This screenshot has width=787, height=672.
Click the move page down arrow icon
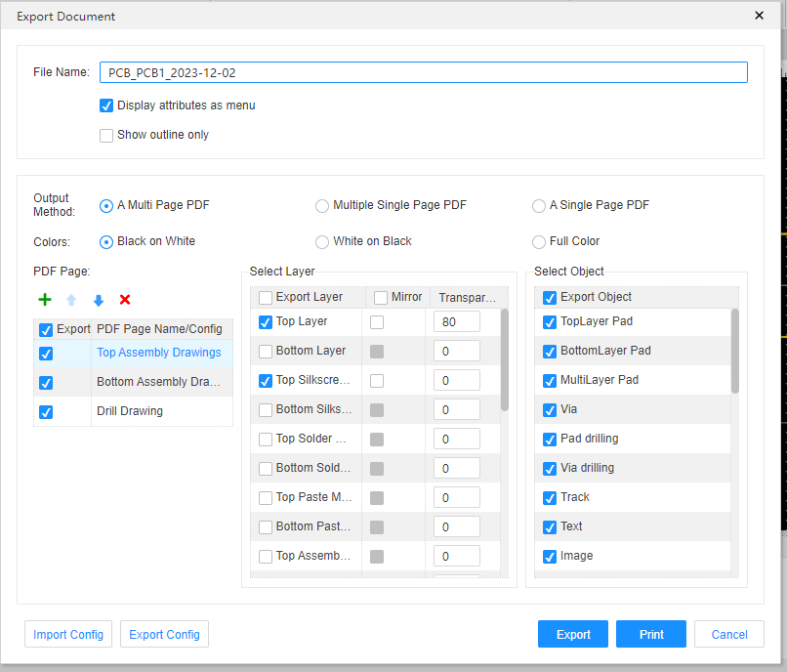click(98, 300)
